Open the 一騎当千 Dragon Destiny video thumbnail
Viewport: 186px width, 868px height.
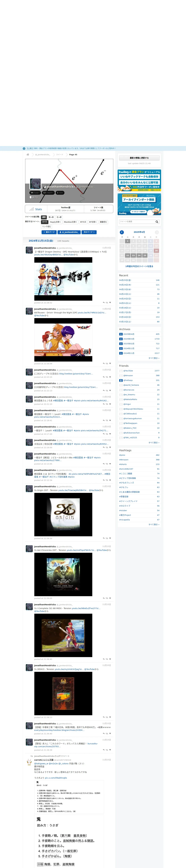[x=63, y=279]
